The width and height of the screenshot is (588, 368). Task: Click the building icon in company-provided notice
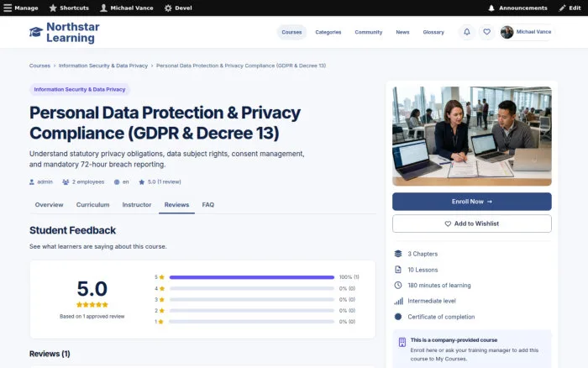coord(402,342)
